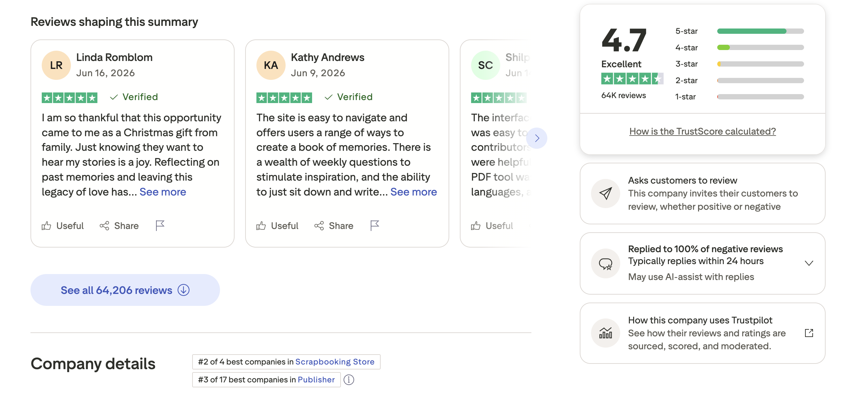Select the 3-star rating filter row

click(x=739, y=64)
